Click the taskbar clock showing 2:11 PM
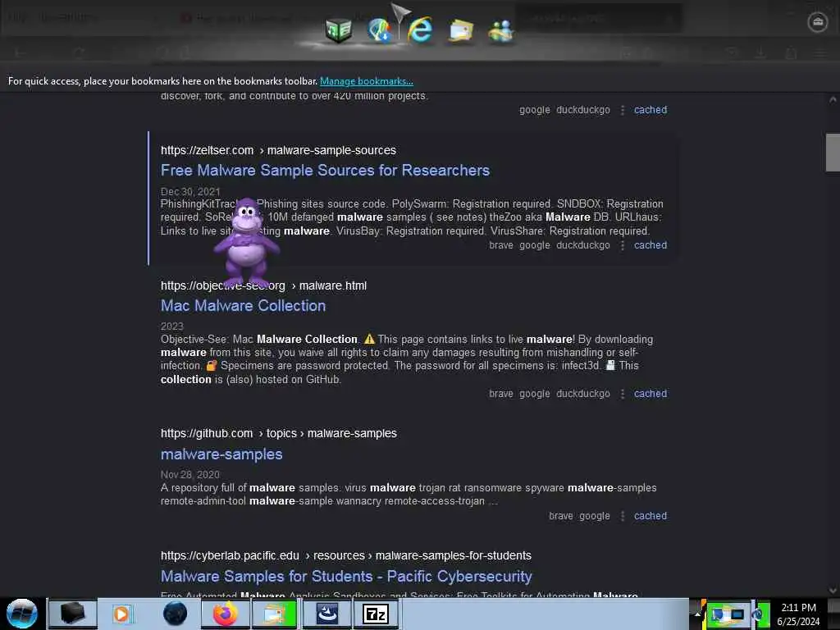 click(798, 614)
